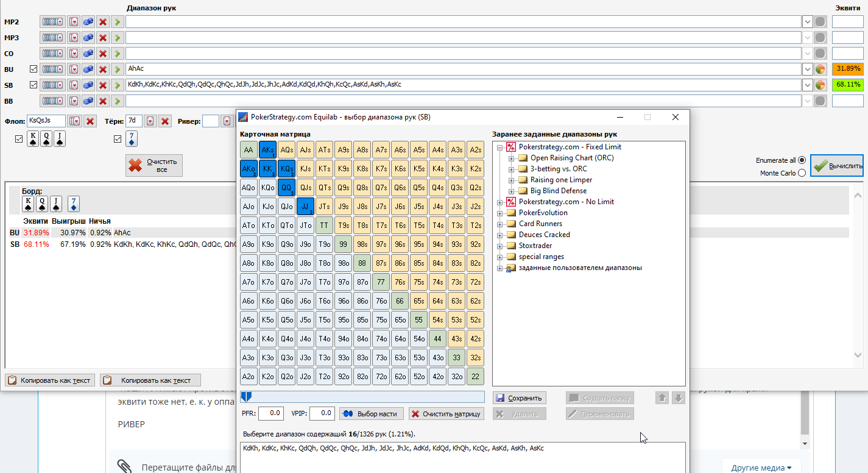Open the BU hand range dropdown arrow
Image resolution: width=868 pixels, height=473 pixels.
tap(808, 69)
